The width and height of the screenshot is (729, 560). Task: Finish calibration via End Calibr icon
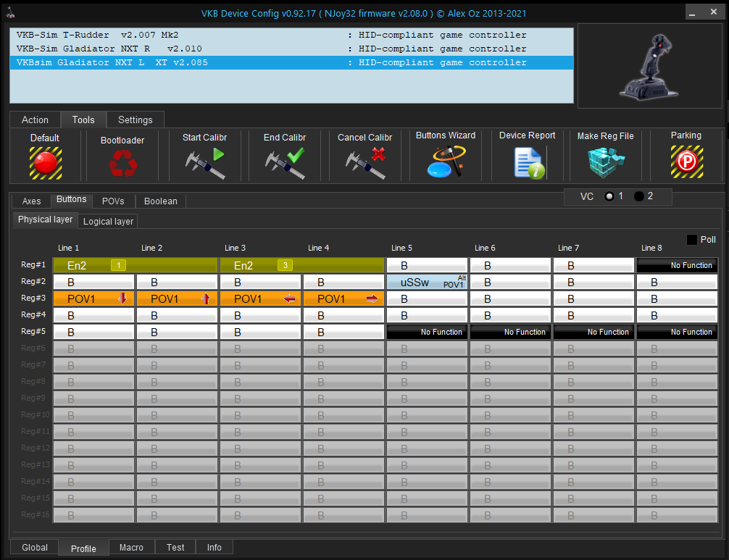click(x=285, y=163)
